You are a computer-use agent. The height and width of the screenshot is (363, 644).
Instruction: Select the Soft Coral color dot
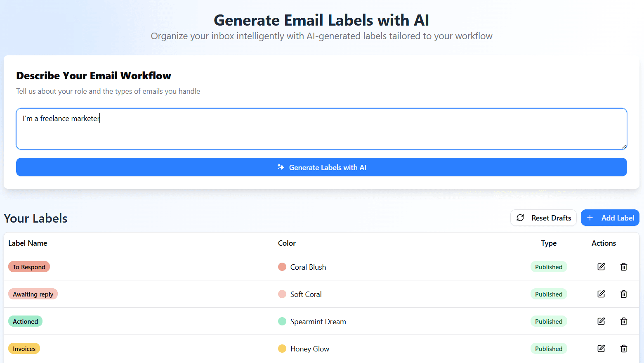click(282, 294)
